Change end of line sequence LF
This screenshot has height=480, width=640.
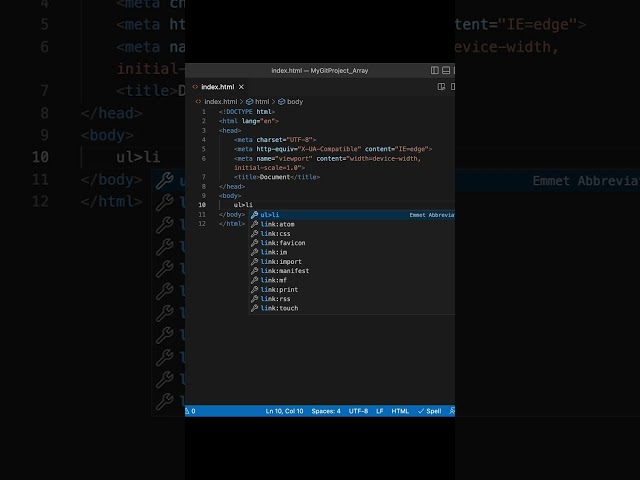click(x=380, y=411)
